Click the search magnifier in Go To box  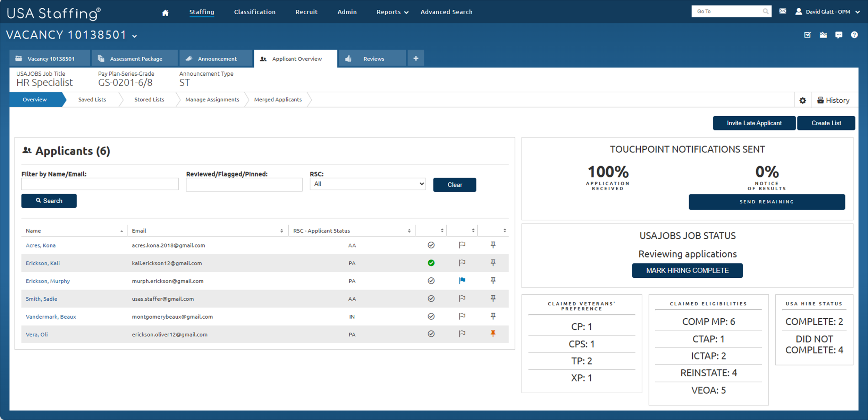(x=765, y=11)
